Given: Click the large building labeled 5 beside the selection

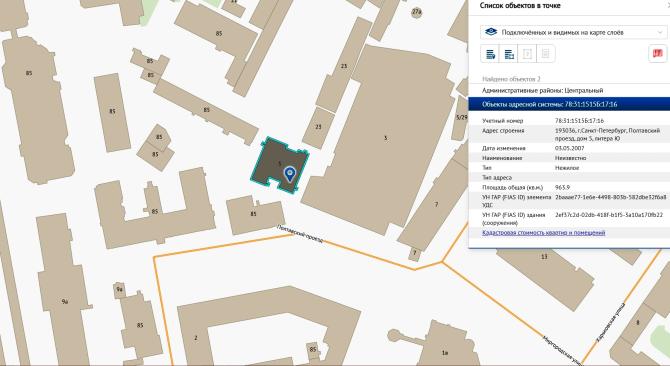Looking at the screenshot, I should [x=385, y=138].
